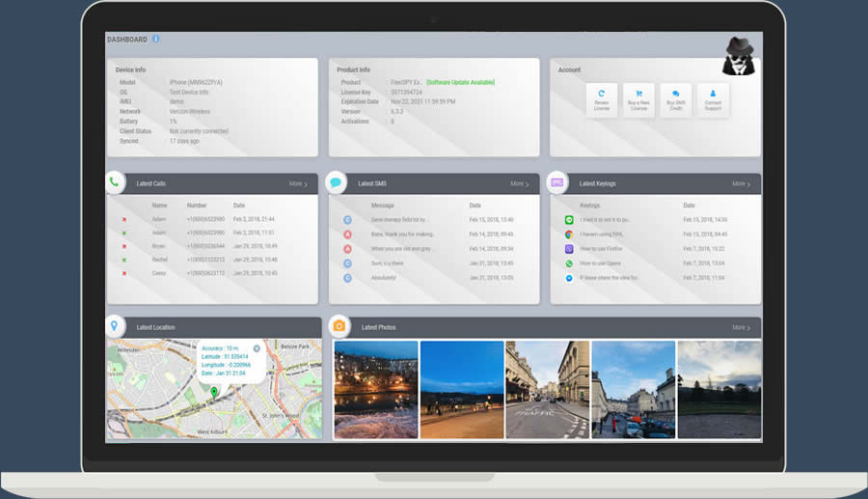Screen dimensions: 868x499
Task: Open the spy avatar profile icon
Action: point(739,56)
